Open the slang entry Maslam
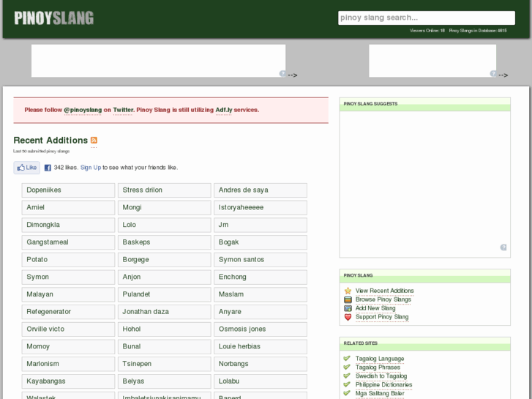532x399 pixels. tap(261, 294)
